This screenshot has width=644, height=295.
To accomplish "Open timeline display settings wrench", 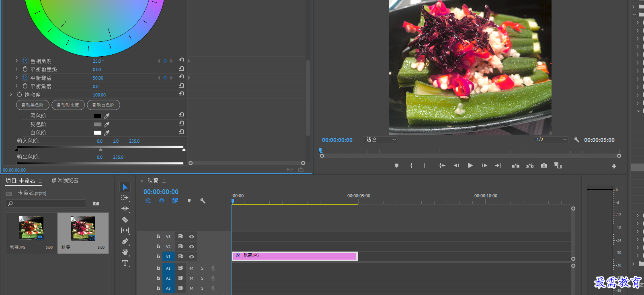I will click(203, 201).
